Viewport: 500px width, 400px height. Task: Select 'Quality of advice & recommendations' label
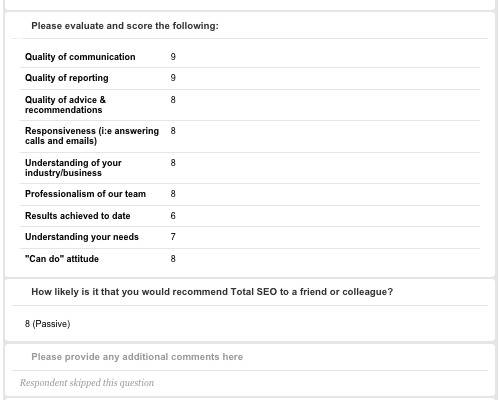(x=65, y=105)
